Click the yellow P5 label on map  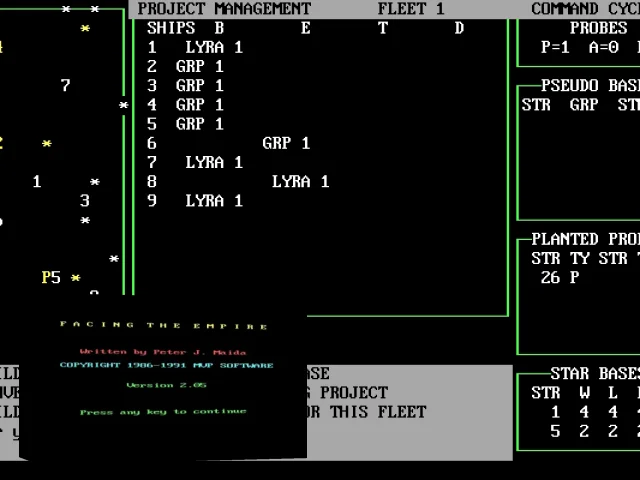click(x=51, y=278)
